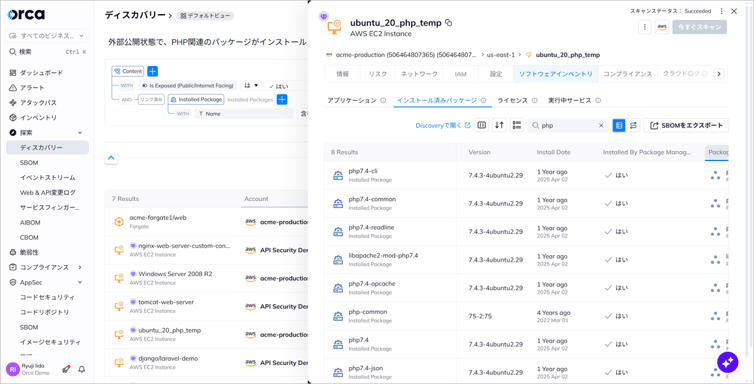Select the Name field in the query builder
Screen dimensions: 754x384
pyautogui.click(x=244, y=114)
